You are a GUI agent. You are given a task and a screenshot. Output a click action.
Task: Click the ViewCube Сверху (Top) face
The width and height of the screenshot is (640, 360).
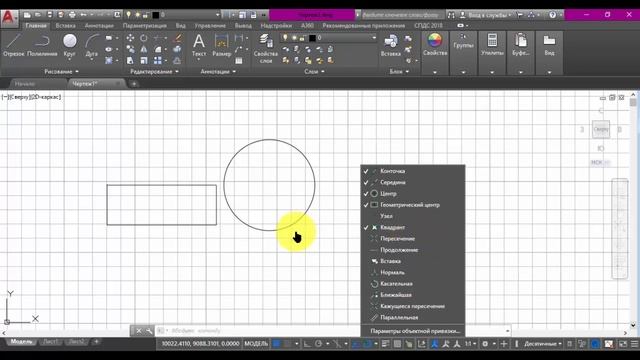click(601, 129)
